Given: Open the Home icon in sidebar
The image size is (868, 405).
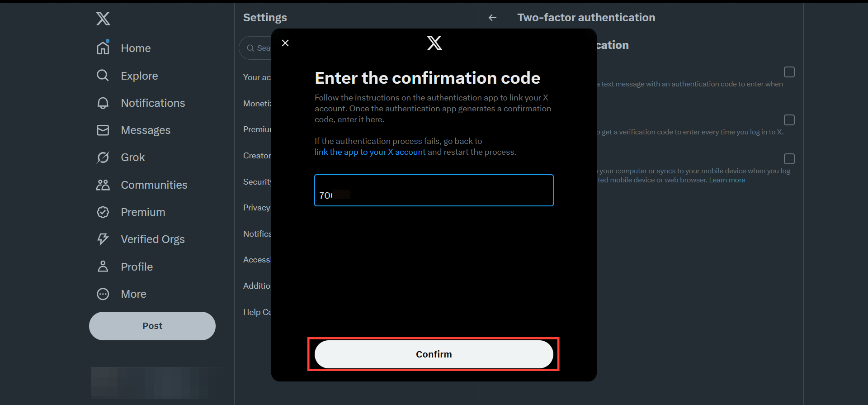Looking at the screenshot, I should coord(103,48).
